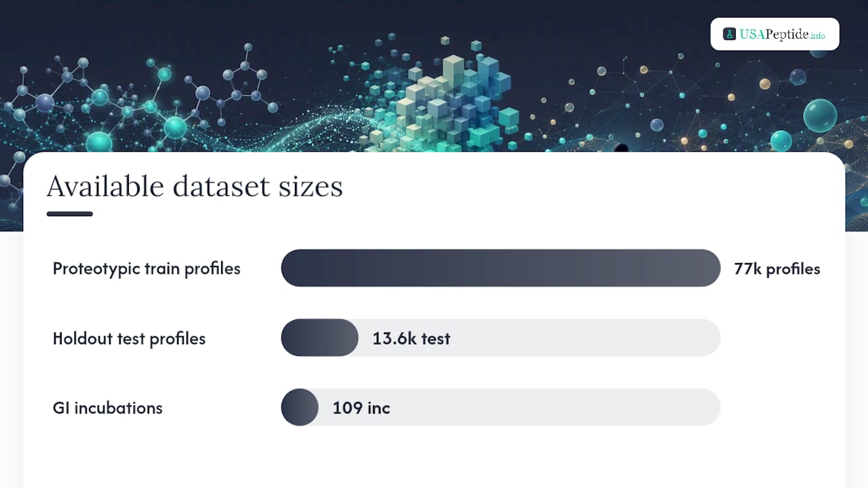Click the "109 inc" value
This screenshot has height=488, width=868.
361,408
